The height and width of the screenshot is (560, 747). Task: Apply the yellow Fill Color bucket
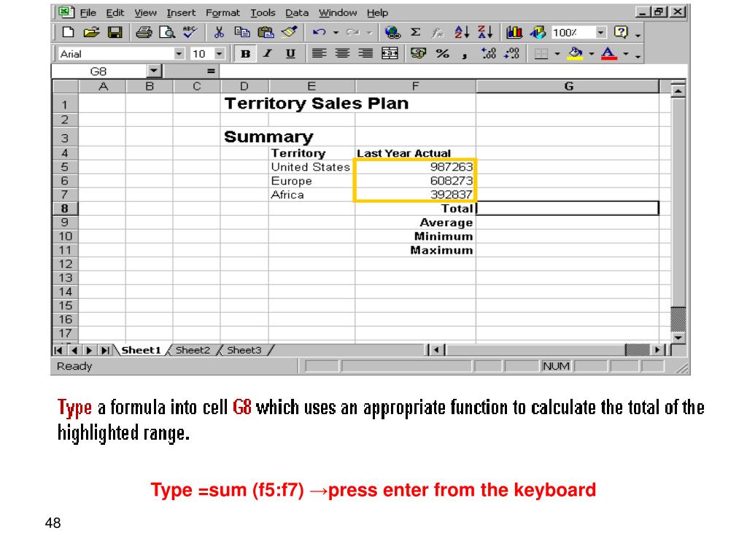pyautogui.click(x=575, y=53)
